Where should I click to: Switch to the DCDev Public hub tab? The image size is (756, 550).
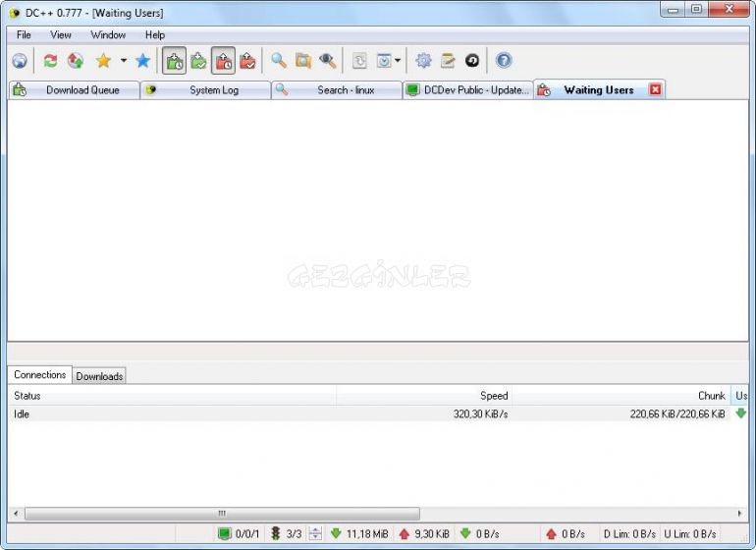[467, 90]
